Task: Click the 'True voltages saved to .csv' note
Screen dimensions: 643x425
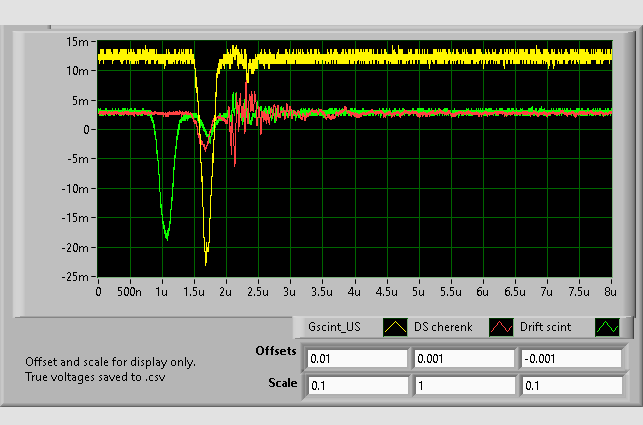Action: coord(95,377)
